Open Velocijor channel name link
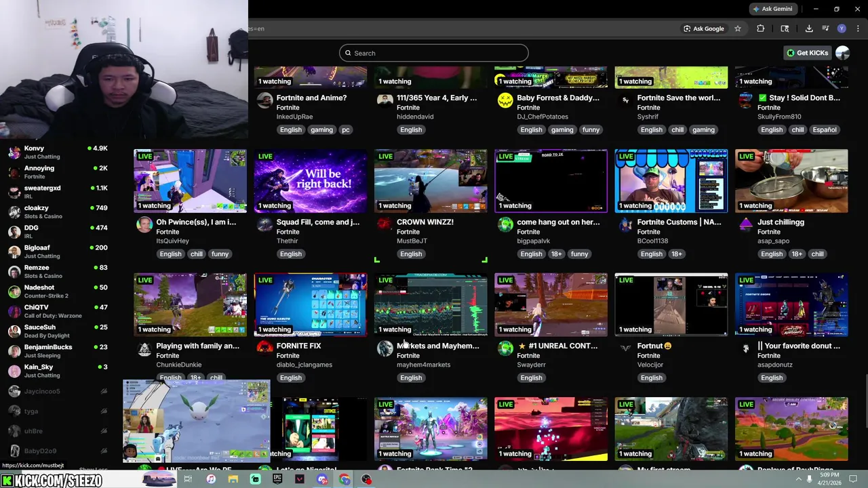 tap(650, 365)
